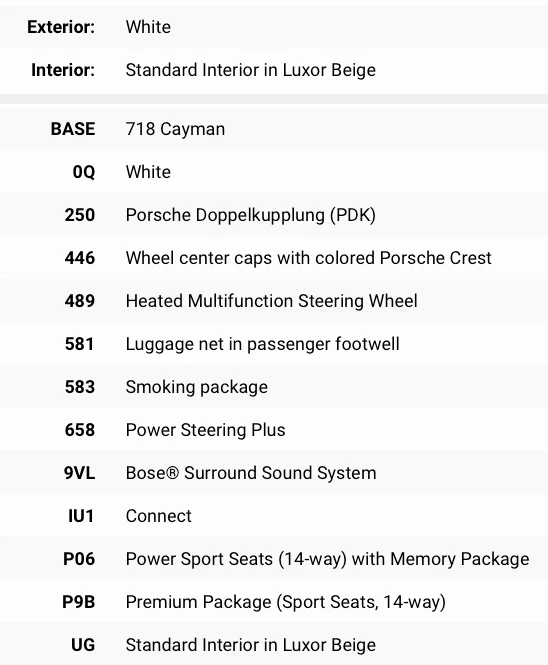Select the BASE 718 Cayman row
Viewport: 548px width, 665px height.
tap(274, 129)
